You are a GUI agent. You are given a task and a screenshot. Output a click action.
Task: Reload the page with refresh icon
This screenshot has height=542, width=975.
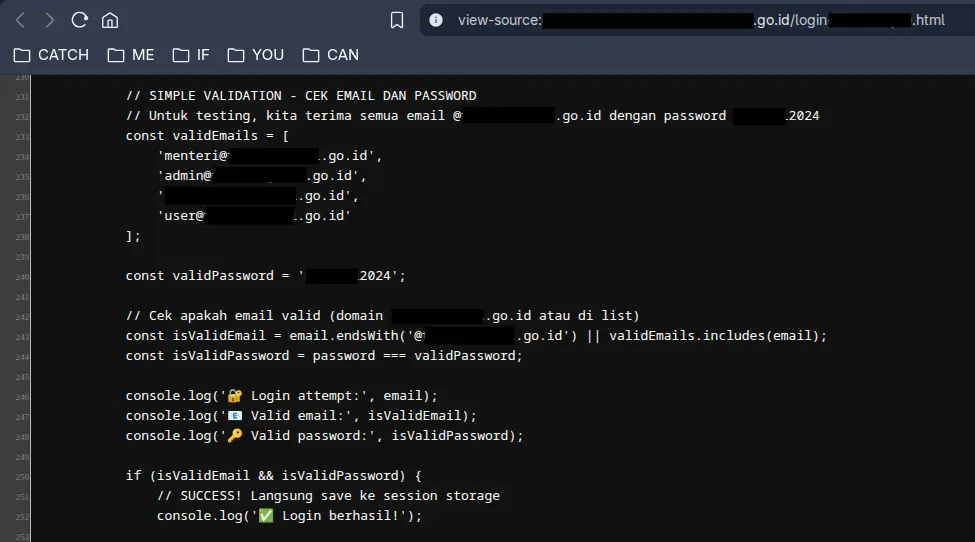pos(80,20)
